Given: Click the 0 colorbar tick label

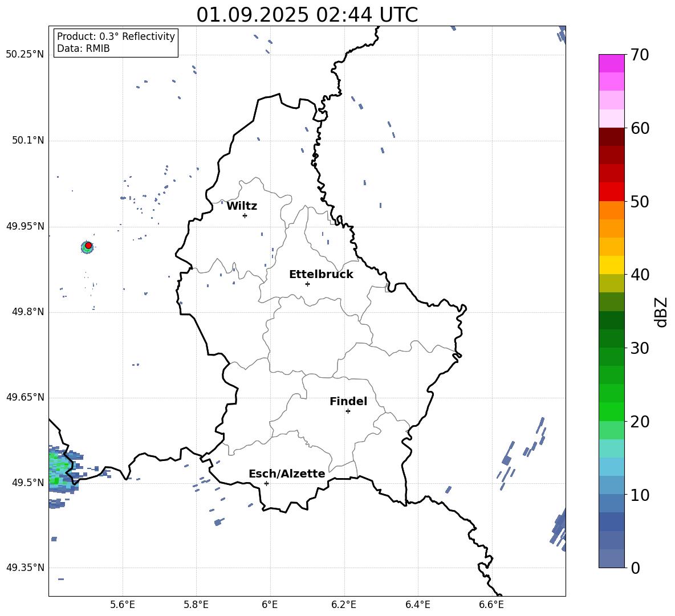Looking at the screenshot, I should coord(635,568).
